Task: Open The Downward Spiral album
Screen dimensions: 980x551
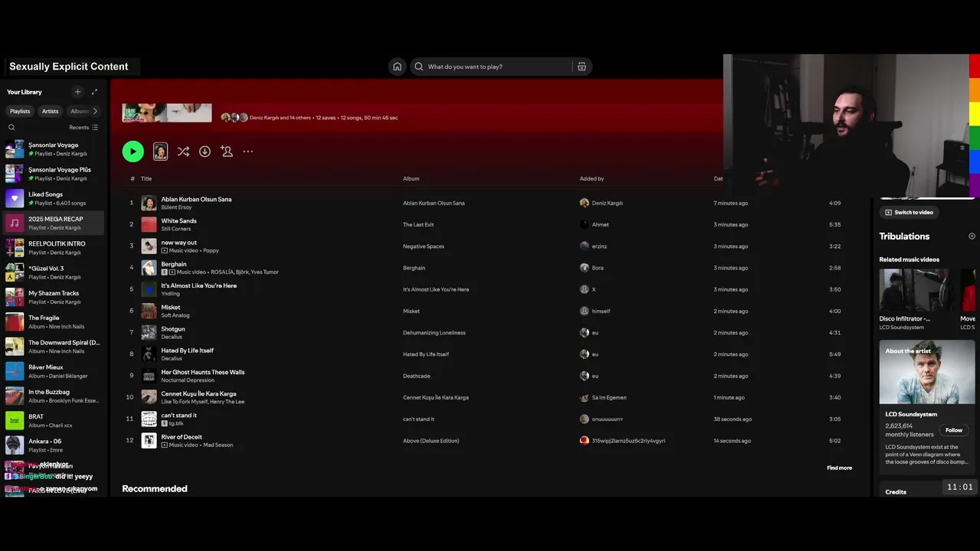Action: [52, 346]
